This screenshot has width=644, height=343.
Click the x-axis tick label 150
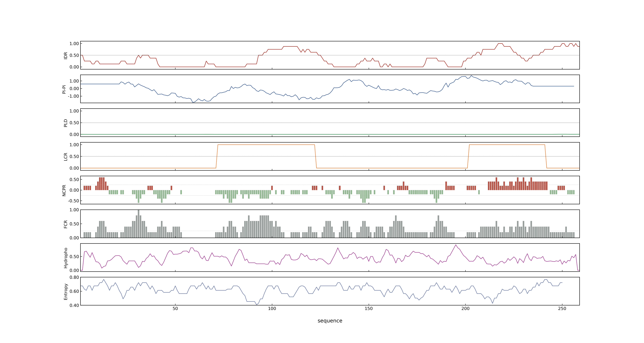click(x=369, y=309)
